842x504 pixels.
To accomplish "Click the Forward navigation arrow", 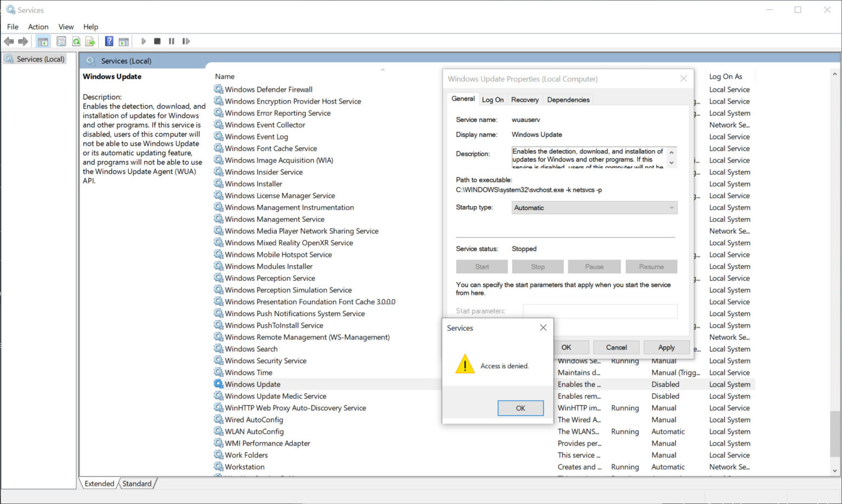I will (x=23, y=41).
